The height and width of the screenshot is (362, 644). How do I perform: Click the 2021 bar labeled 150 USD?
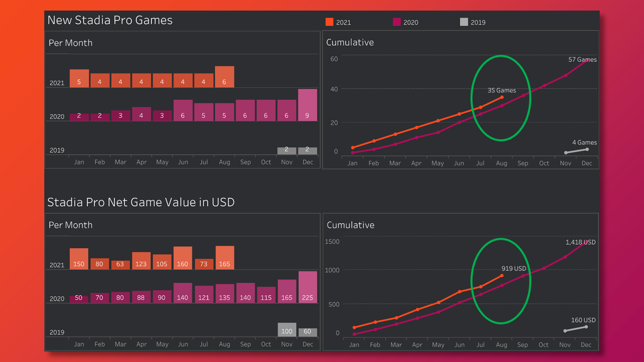click(79, 259)
